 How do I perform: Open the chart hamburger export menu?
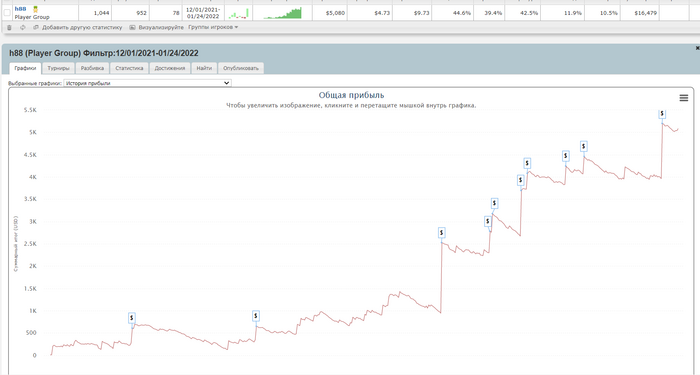[x=683, y=98]
